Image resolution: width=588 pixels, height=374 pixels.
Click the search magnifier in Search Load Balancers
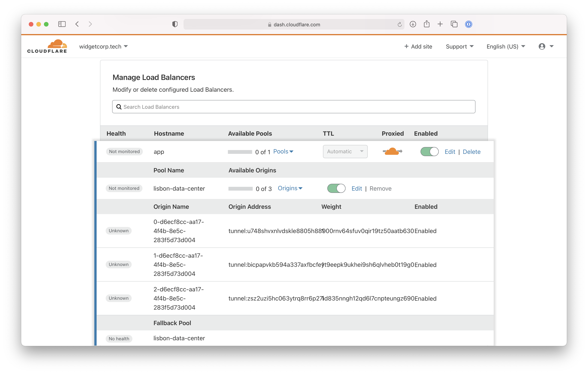(x=119, y=107)
